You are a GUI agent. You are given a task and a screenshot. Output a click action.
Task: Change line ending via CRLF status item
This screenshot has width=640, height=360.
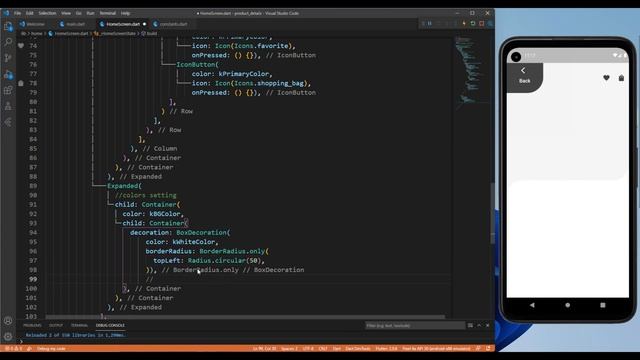tap(323, 349)
